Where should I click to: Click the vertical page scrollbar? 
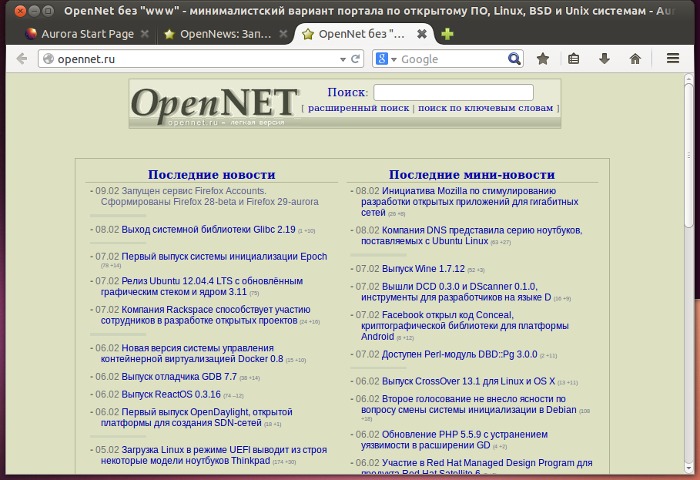point(690,200)
